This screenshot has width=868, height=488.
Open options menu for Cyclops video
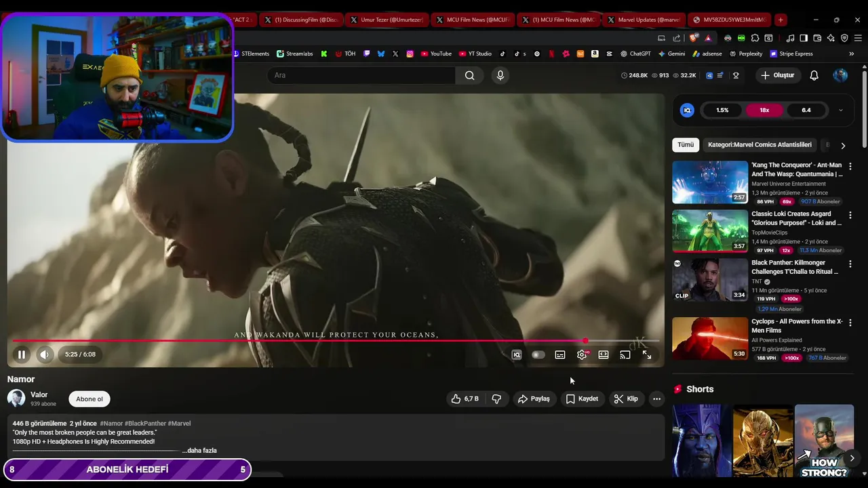pyautogui.click(x=850, y=323)
